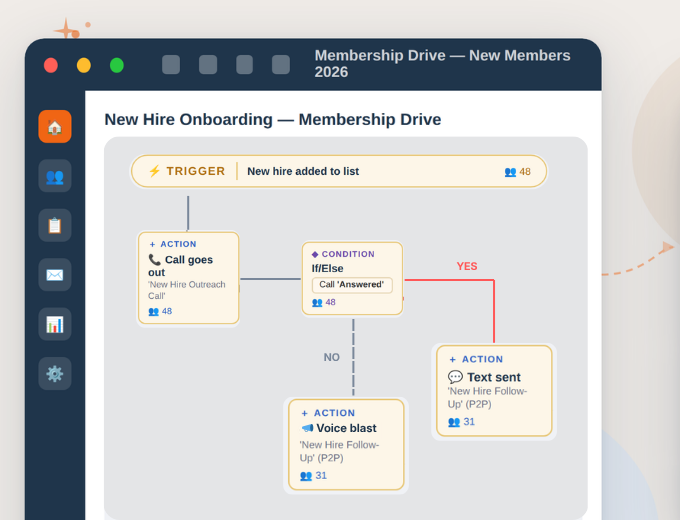
Task: Click the phone icon in Call goes out
Action: click(x=154, y=259)
